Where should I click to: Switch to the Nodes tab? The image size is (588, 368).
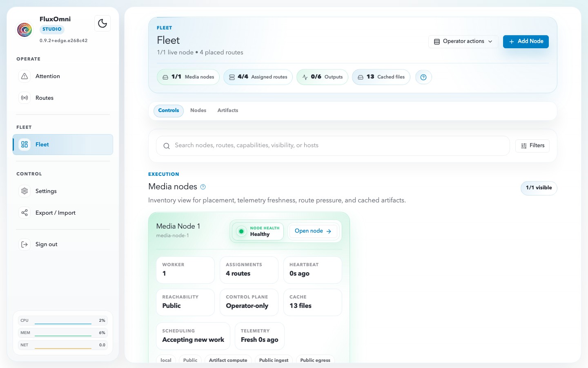tap(198, 110)
